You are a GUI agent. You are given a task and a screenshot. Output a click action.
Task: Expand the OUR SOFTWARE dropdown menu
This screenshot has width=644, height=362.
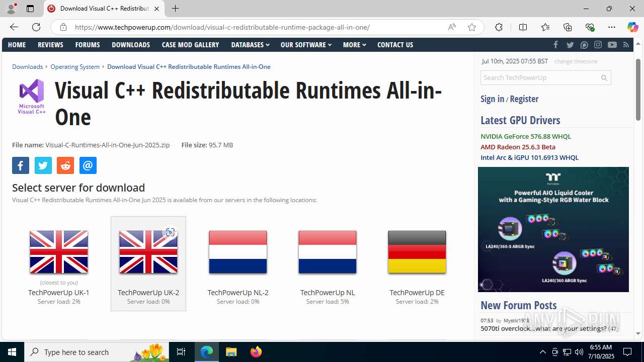coord(306,45)
